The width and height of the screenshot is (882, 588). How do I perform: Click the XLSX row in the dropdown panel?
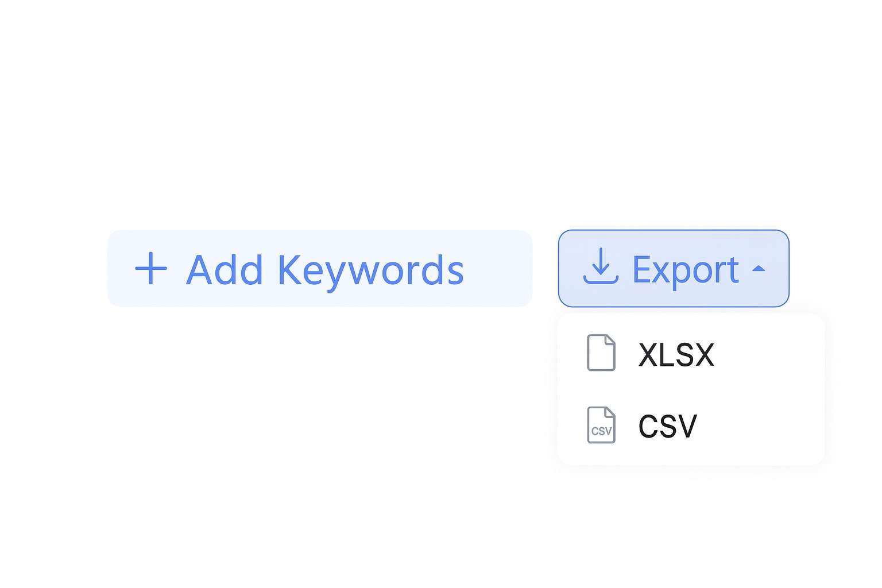click(691, 353)
